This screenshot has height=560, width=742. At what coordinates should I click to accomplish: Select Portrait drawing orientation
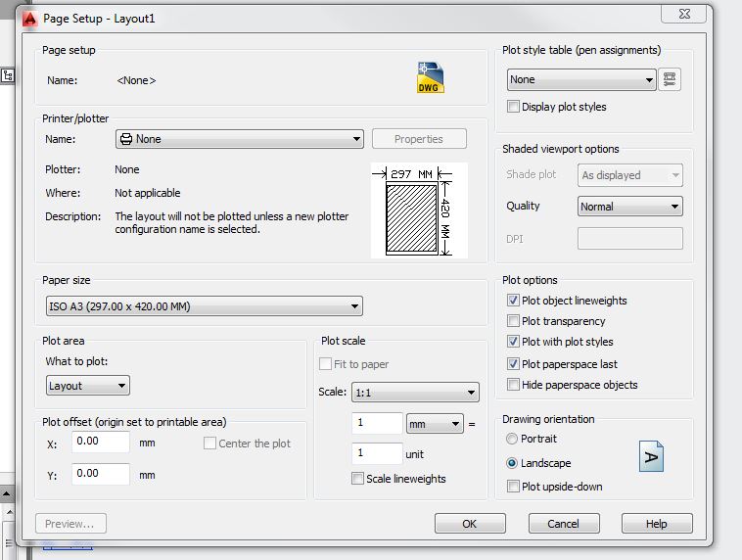tap(512, 440)
